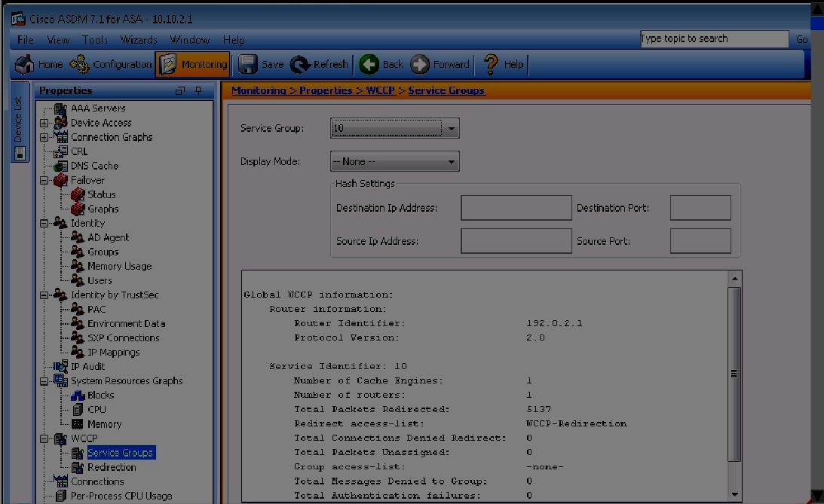Viewport: 824px width, 504px height.
Task: Select SXP Connections tree item
Action: point(124,338)
